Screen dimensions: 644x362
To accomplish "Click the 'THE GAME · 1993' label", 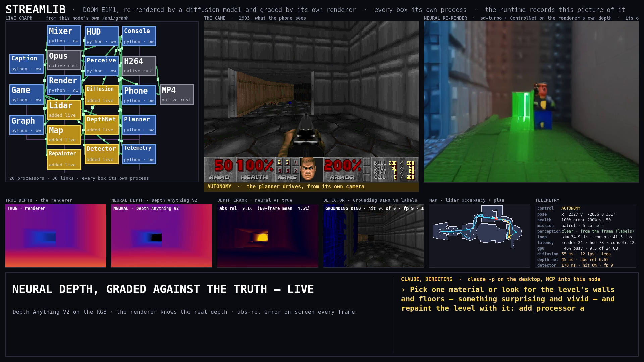I will click(x=255, y=18).
